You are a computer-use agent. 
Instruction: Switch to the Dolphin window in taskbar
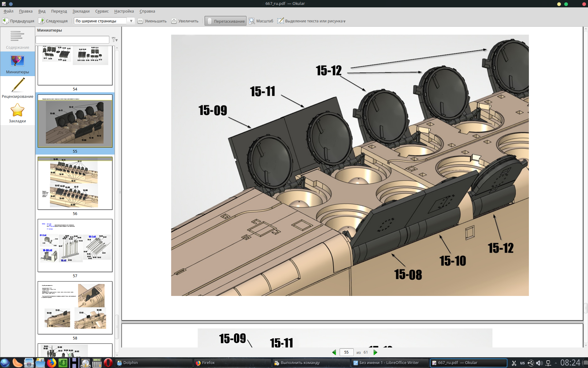(154, 363)
